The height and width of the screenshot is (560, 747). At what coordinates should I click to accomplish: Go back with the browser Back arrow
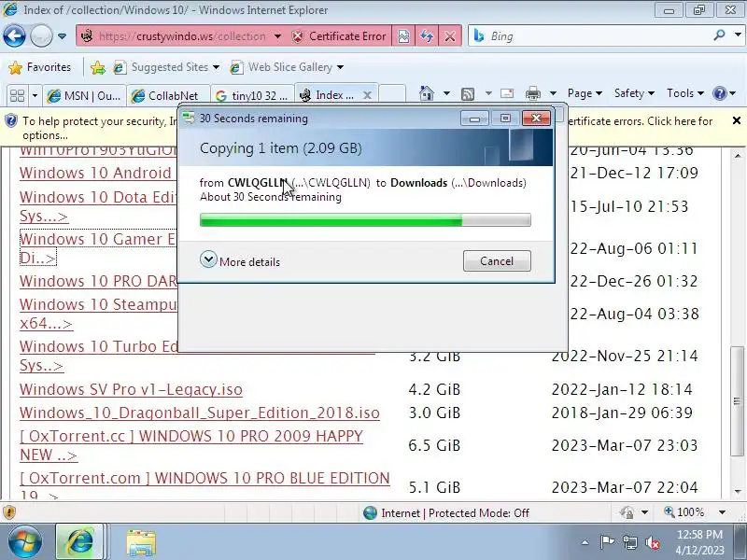(14, 35)
